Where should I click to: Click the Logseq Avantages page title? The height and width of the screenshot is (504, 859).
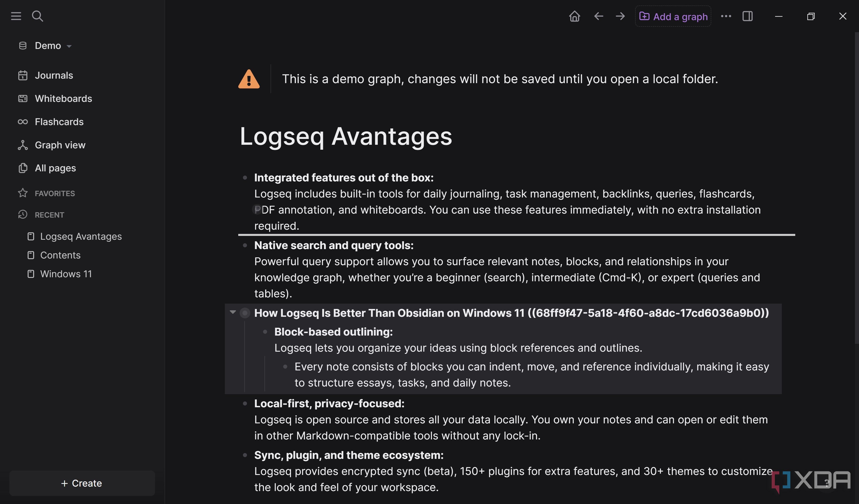pyautogui.click(x=346, y=136)
